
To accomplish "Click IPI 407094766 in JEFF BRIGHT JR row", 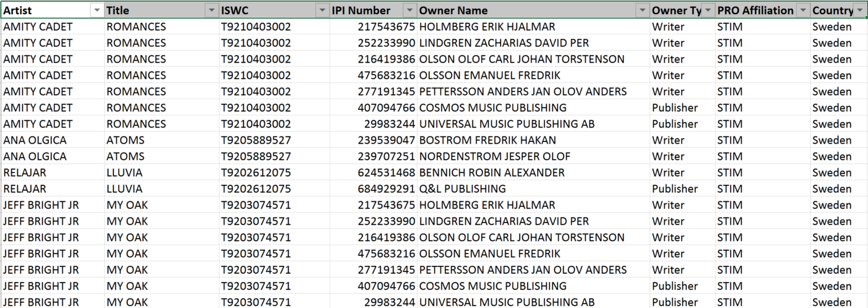I will pos(374,286).
